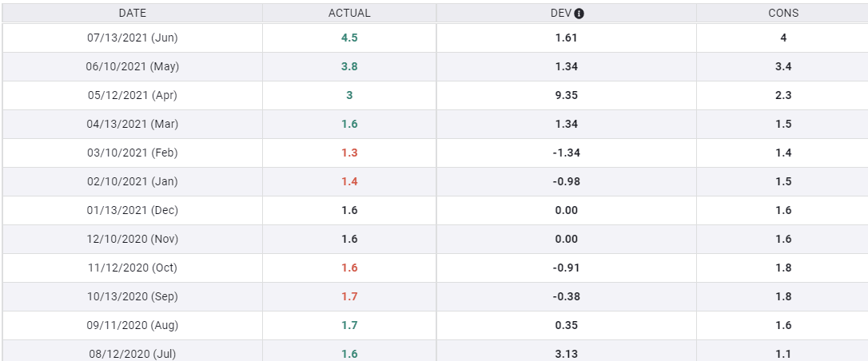Click the info icon beside DEV
The width and height of the screenshot is (868, 361).
579,14
